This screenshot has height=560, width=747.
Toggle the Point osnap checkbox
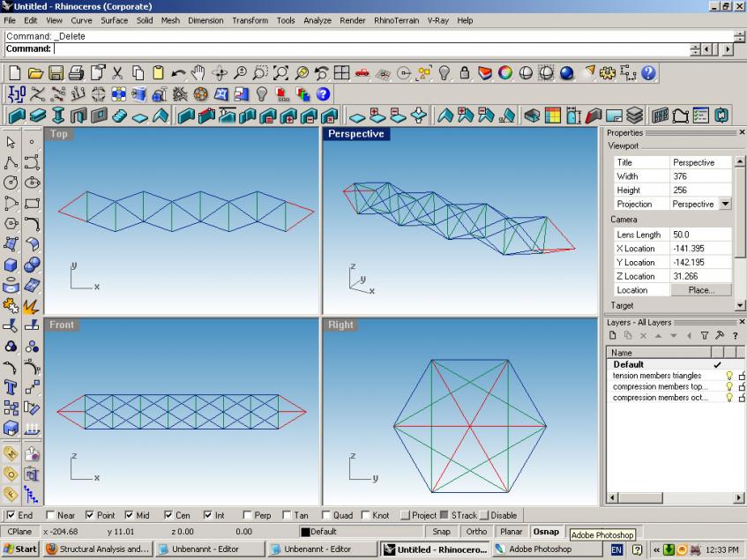pos(90,515)
